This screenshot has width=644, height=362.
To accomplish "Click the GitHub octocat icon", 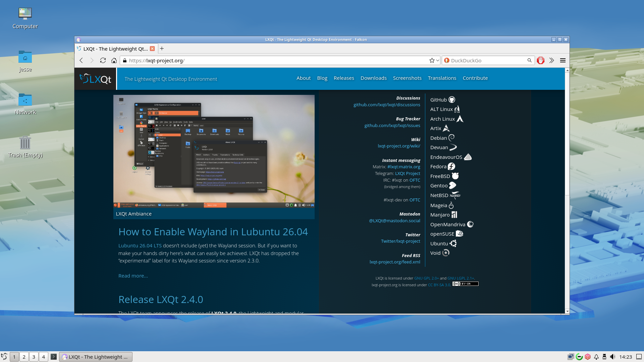I will [x=452, y=100].
